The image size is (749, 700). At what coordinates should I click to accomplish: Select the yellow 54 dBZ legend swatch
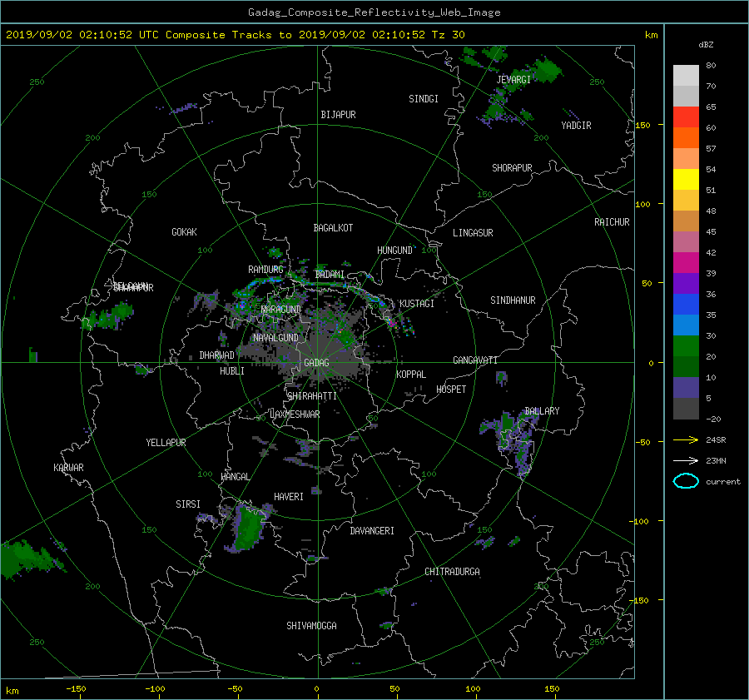pos(686,180)
